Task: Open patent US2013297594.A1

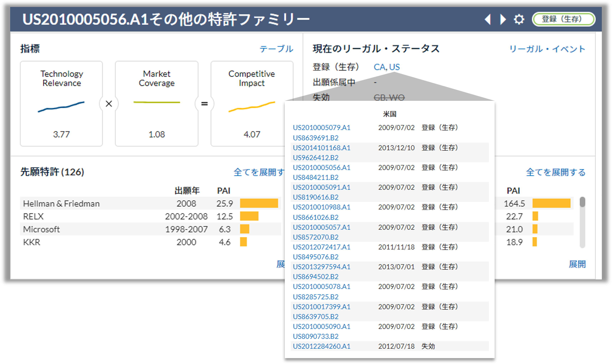Action: coord(322,267)
